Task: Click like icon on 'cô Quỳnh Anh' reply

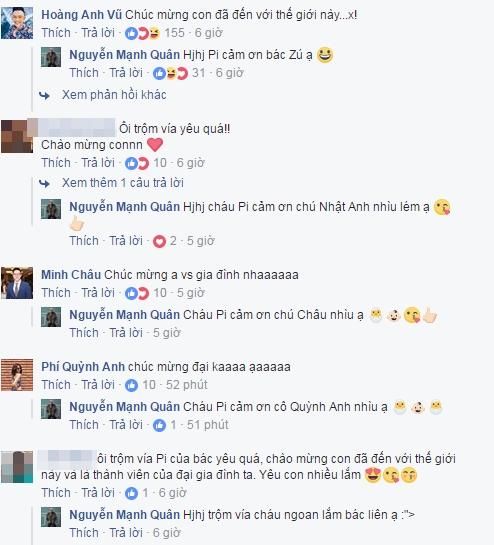Action: point(159,425)
